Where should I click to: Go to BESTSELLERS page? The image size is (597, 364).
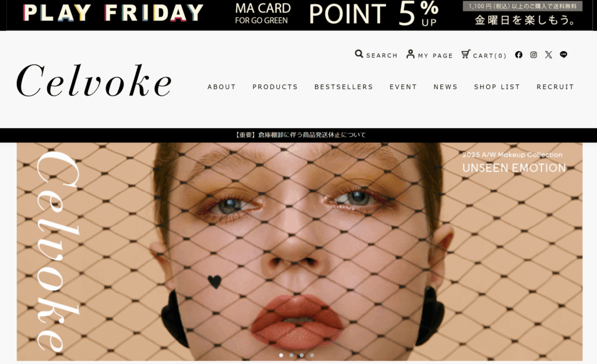pos(343,87)
